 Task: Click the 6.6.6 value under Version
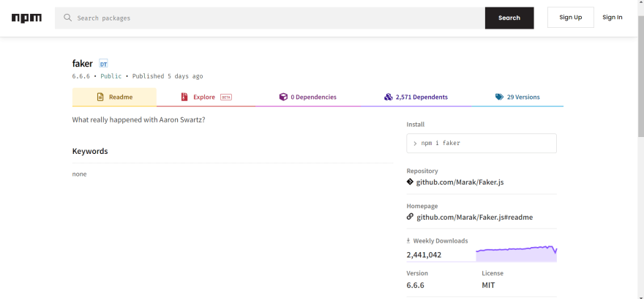pos(415,285)
